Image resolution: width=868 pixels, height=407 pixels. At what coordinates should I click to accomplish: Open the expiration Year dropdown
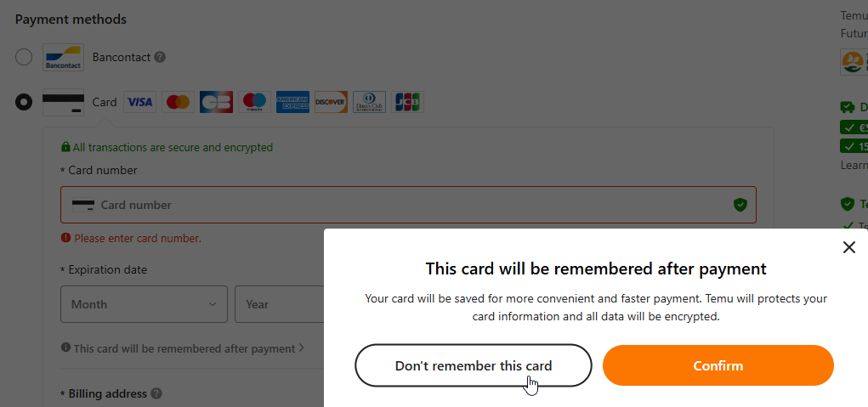coord(277,304)
